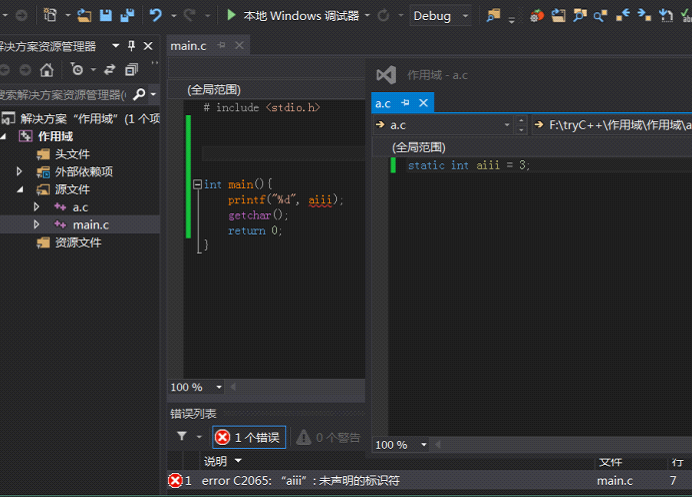692x497 pixels.
Task: Click the F:\tryC++ file path box
Action: 612,125
